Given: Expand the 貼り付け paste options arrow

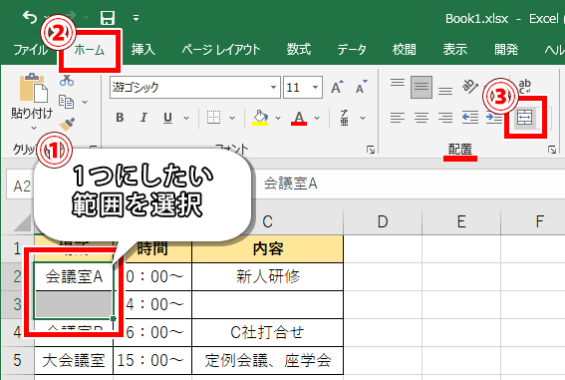Looking at the screenshot, I should click(x=34, y=128).
